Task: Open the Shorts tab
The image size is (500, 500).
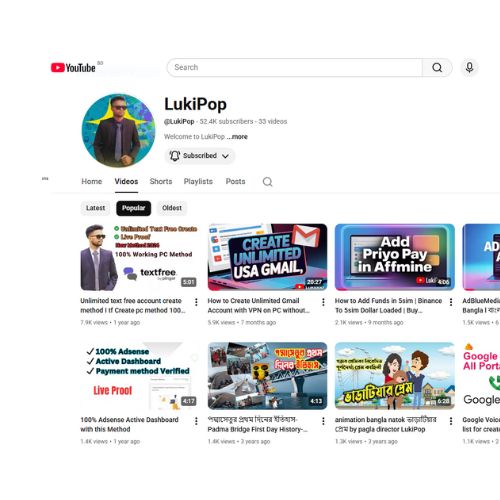Action: click(x=161, y=181)
